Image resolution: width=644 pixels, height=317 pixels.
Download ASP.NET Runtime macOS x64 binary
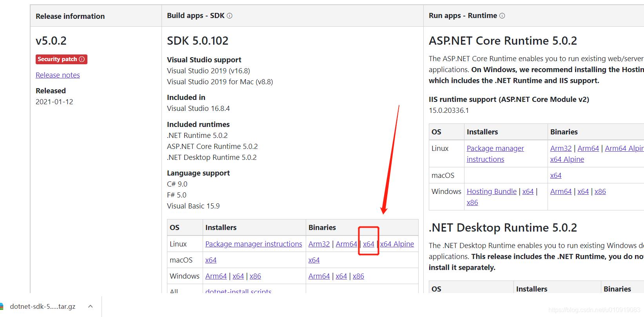(x=556, y=175)
